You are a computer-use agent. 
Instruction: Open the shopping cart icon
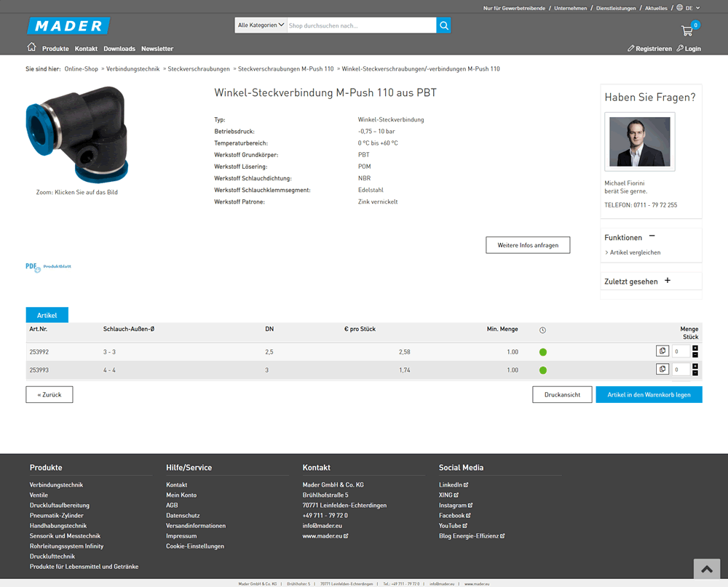tap(687, 31)
